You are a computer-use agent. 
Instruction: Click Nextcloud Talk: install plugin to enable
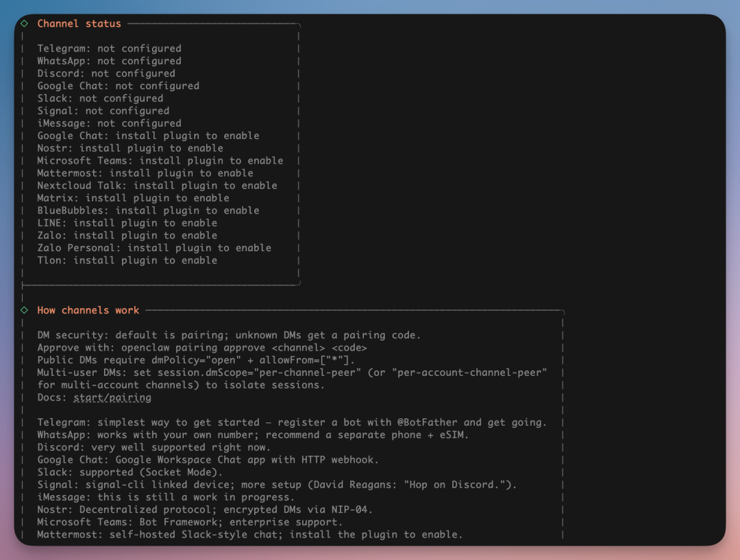(157, 186)
